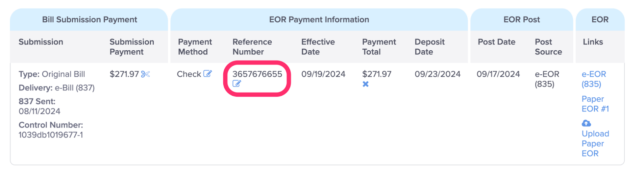This screenshot has height=173, width=644.
Task: Click Upload Paper EOR link
Action: click(x=595, y=144)
